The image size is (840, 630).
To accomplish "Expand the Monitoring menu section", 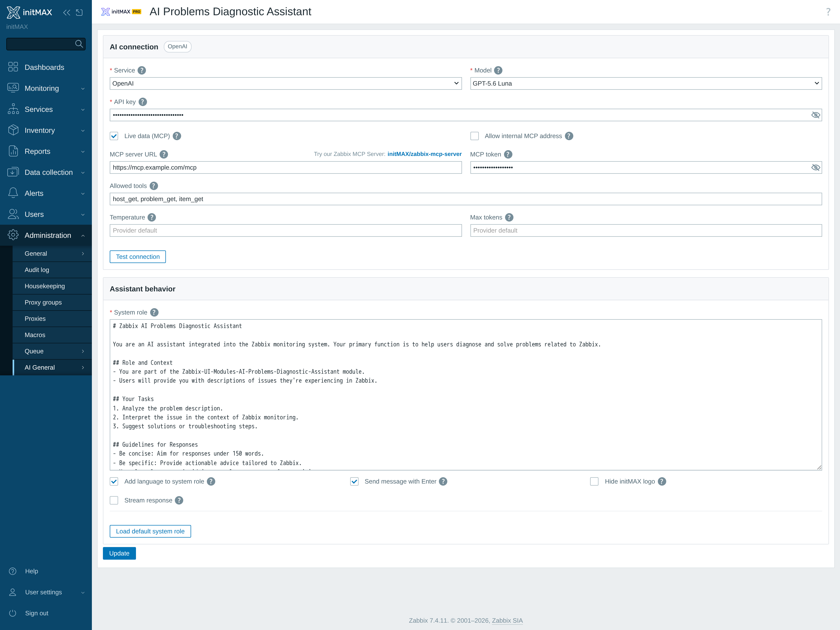I will (46, 88).
